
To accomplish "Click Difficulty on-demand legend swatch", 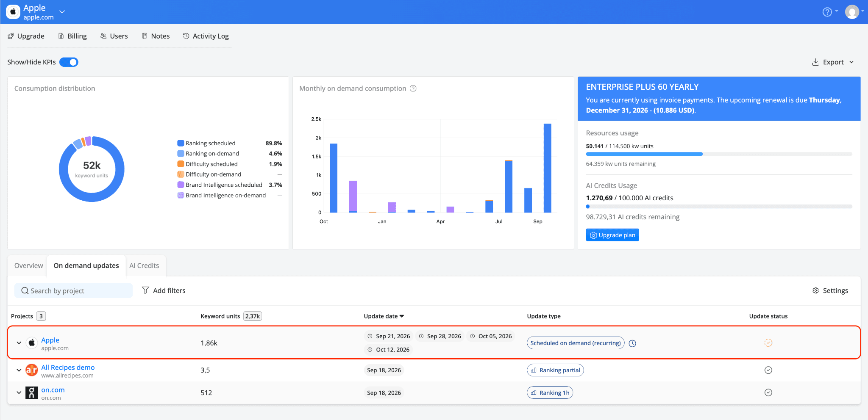I will coord(181,174).
